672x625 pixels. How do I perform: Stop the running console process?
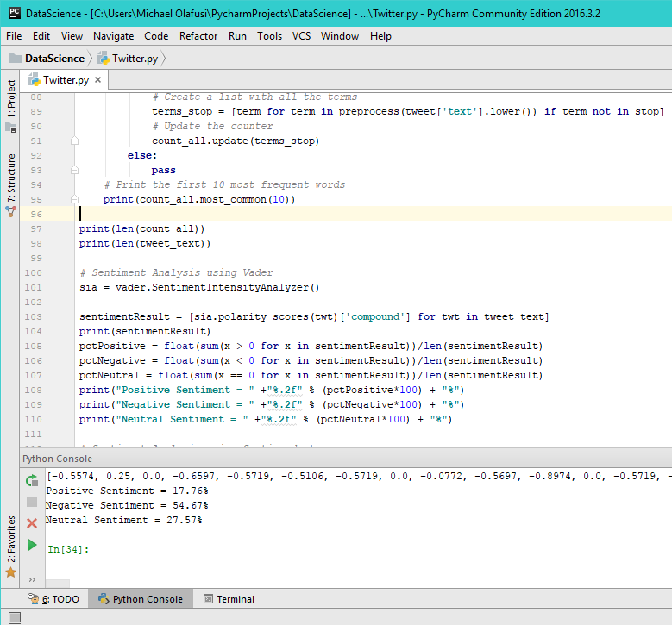(x=32, y=502)
